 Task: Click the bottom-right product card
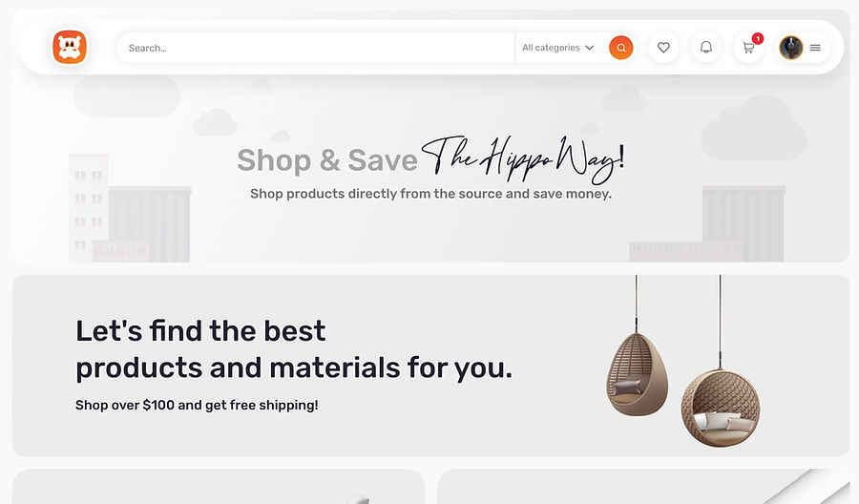click(x=643, y=487)
